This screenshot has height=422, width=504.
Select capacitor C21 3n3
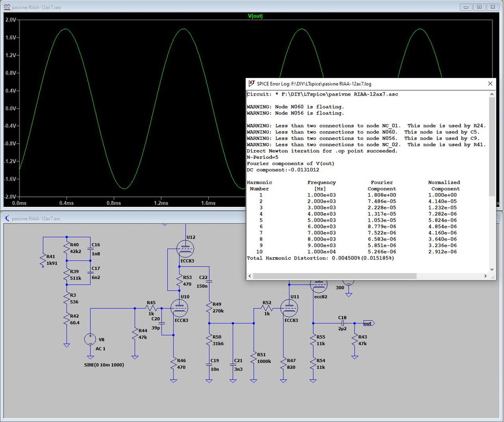(x=233, y=365)
